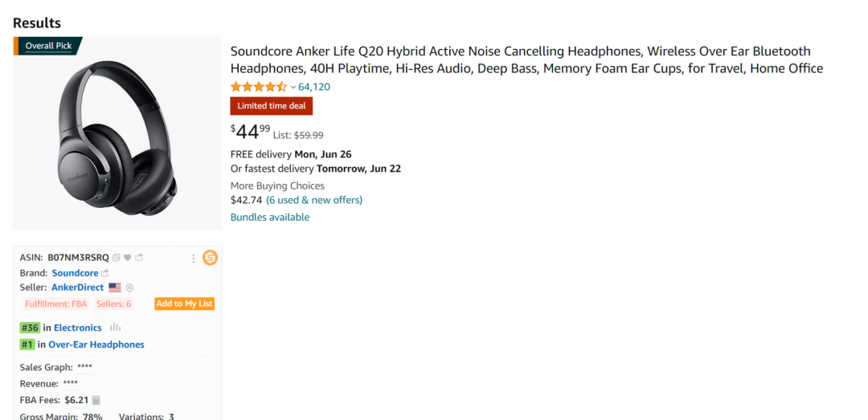Open the Over-Ear Headphones category link

[x=96, y=345]
